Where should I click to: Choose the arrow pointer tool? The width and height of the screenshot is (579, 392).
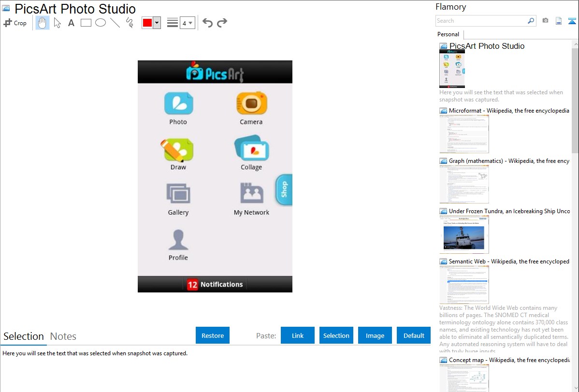(57, 23)
